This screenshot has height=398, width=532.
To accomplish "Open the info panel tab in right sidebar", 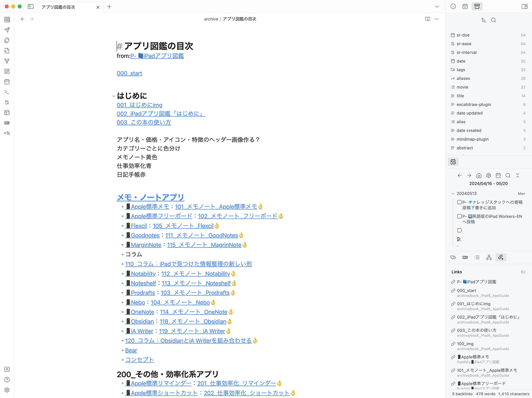I will pos(453,7).
